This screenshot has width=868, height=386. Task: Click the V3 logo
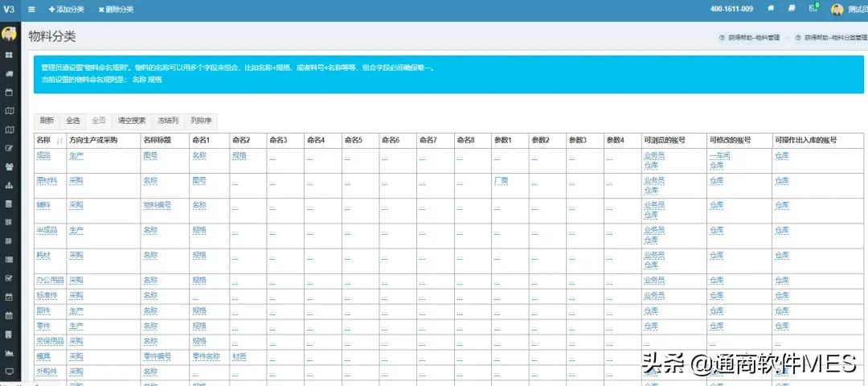click(x=9, y=10)
